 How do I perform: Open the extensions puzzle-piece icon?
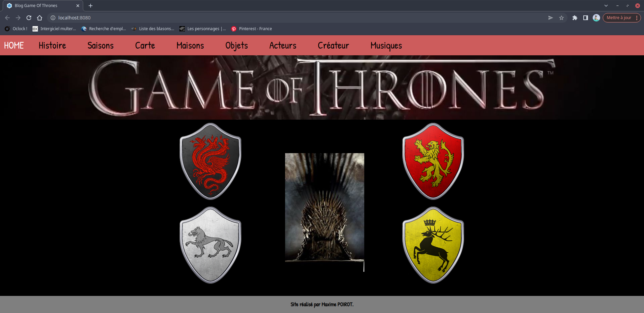point(575,18)
